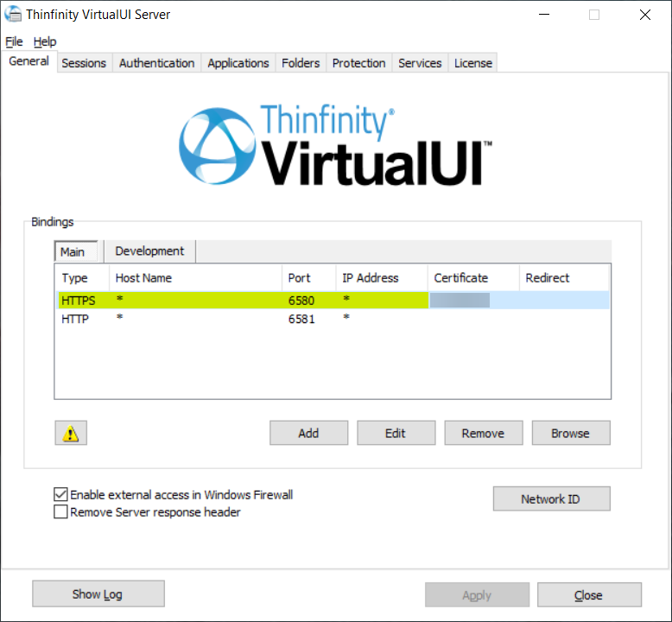Click the Port column header

click(x=308, y=278)
